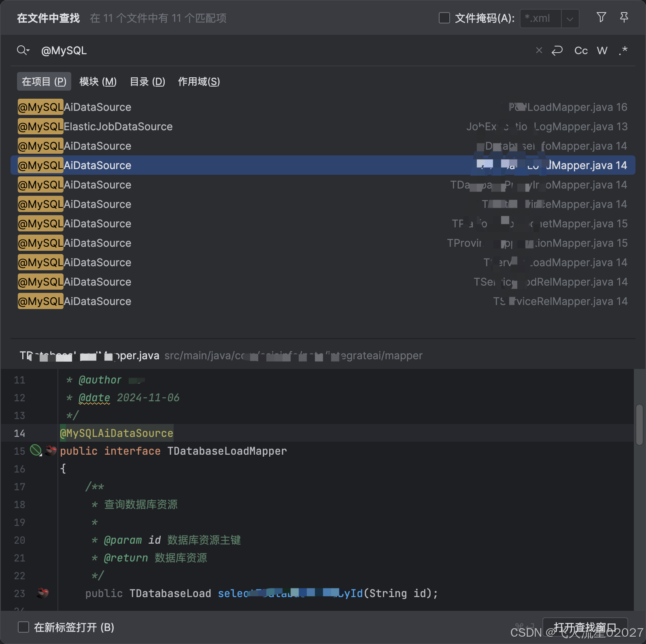
Task: Click the MyBatis bird icon on line 23
Action: pos(42,593)
